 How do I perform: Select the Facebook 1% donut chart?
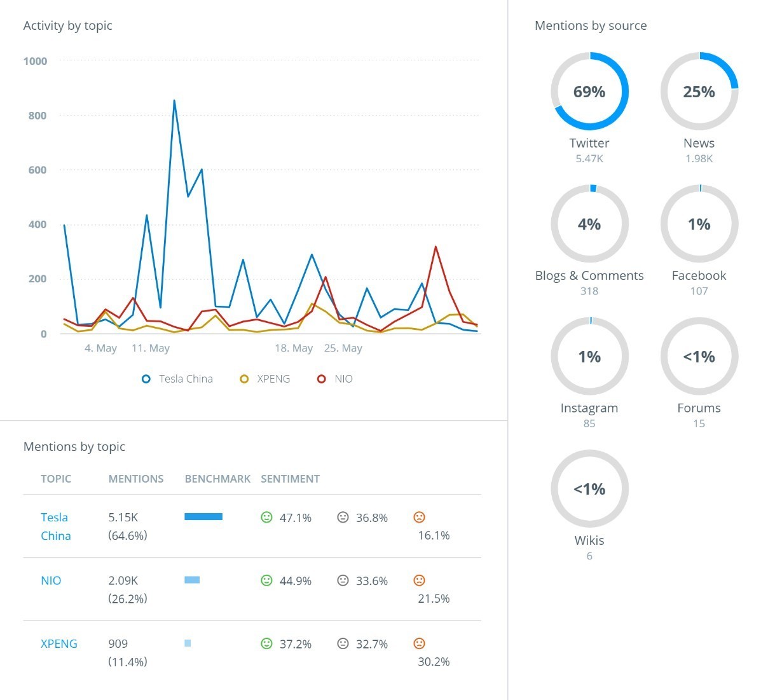pos(699,224)
